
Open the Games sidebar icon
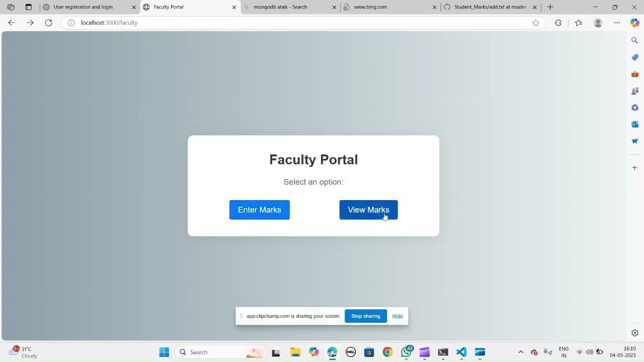coord(635,91)
